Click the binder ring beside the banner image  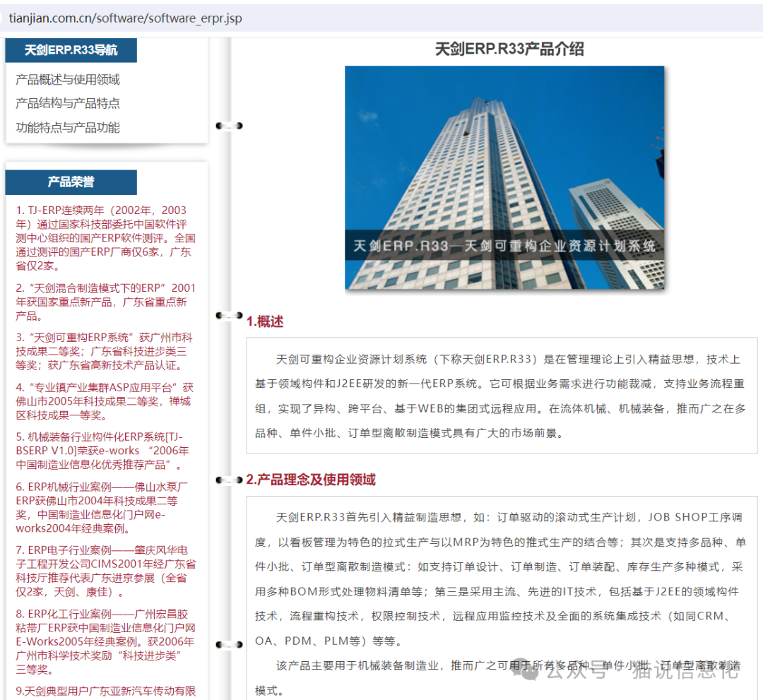(x=229, y=126)
